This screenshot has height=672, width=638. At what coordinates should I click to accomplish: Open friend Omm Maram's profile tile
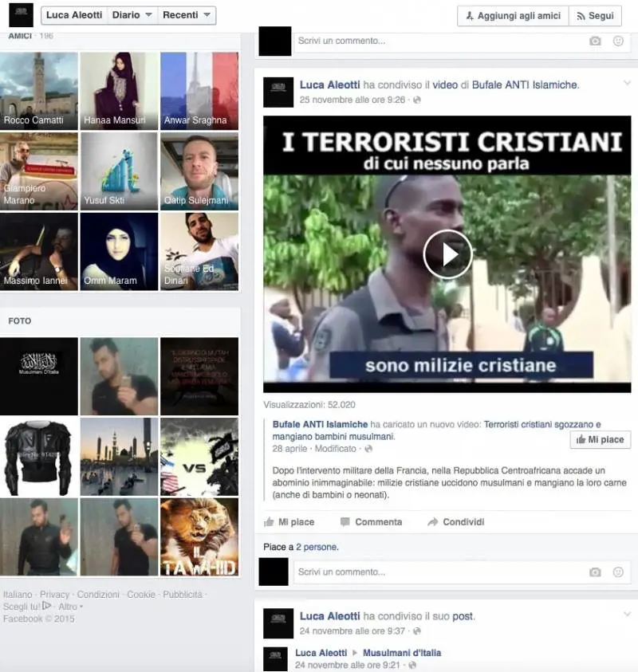click(119, 252)
